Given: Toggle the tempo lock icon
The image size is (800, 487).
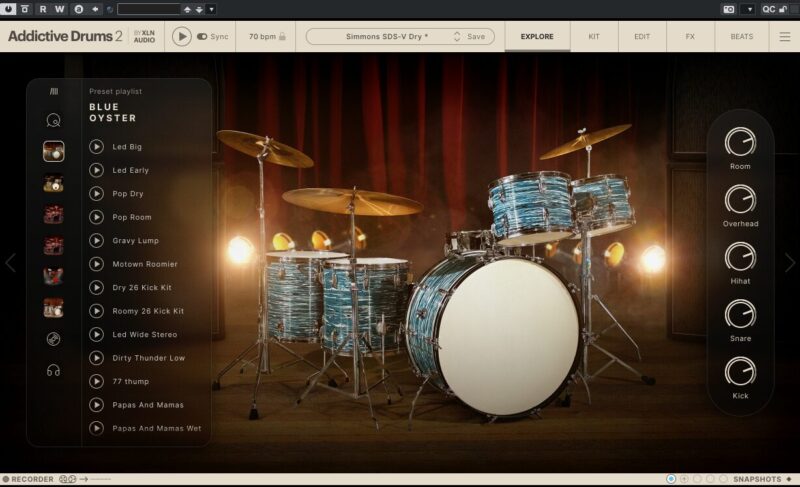Looking at the screenshot, I should [x=282, y=36].
